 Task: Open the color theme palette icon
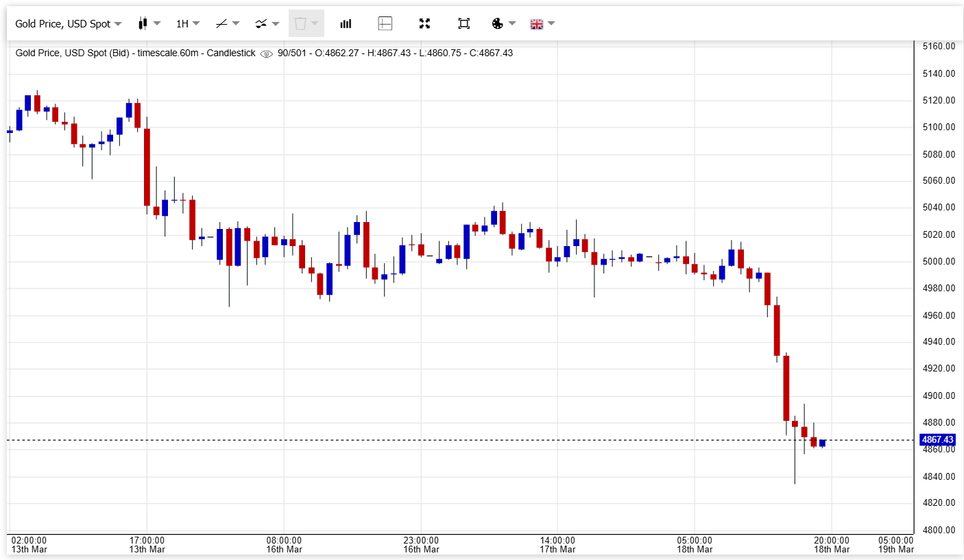(x=500, y=23)
